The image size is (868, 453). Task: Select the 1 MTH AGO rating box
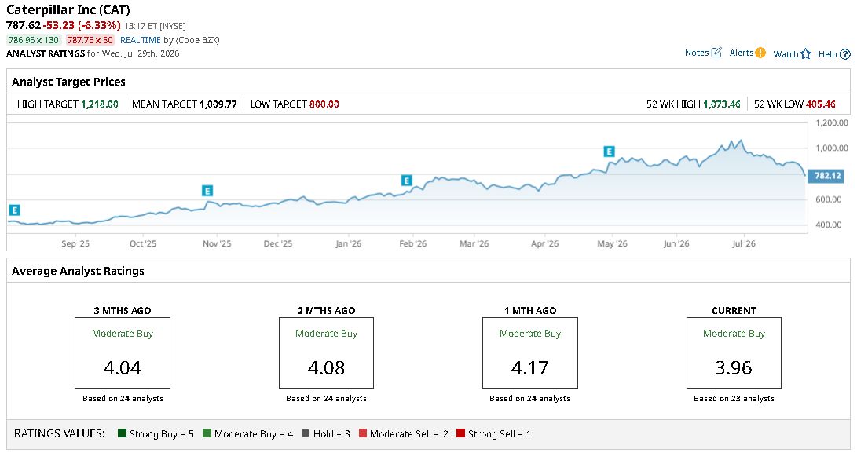point(529,353)
